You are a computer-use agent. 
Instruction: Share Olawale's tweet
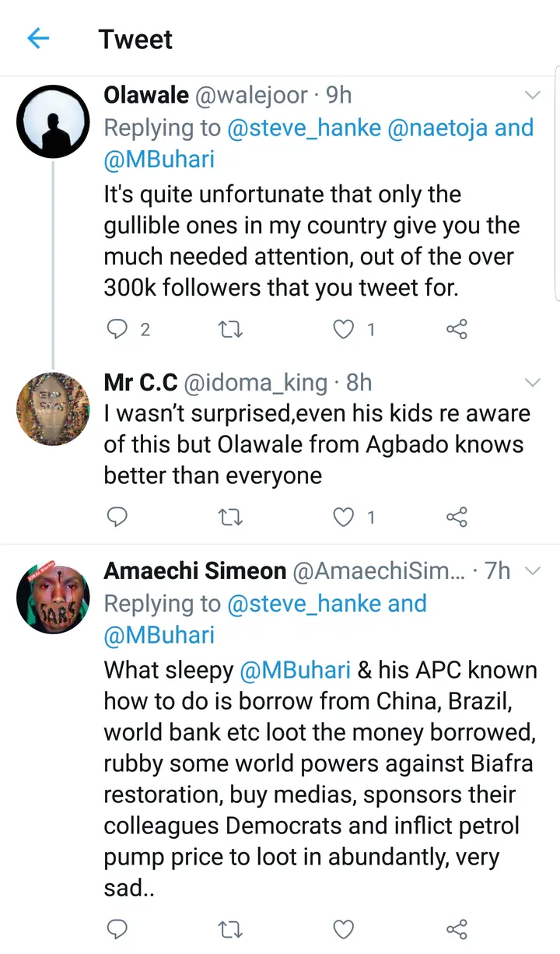point(457,330)
